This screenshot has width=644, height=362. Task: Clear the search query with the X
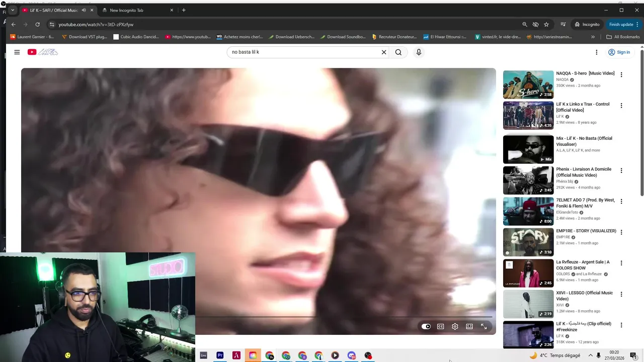point(384,52)
